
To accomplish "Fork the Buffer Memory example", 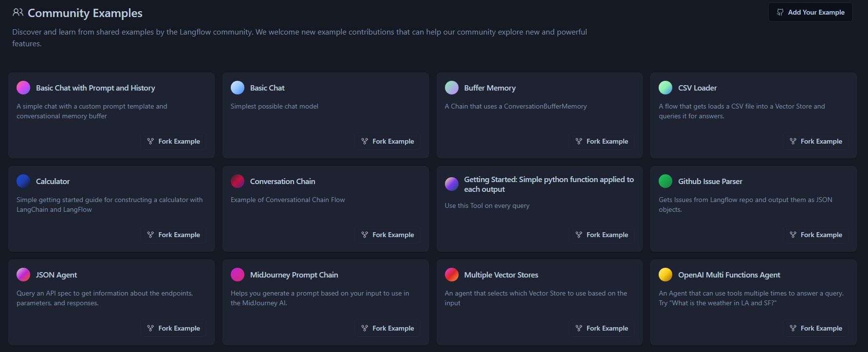I will pyautogui.click(x=602, y=141).
